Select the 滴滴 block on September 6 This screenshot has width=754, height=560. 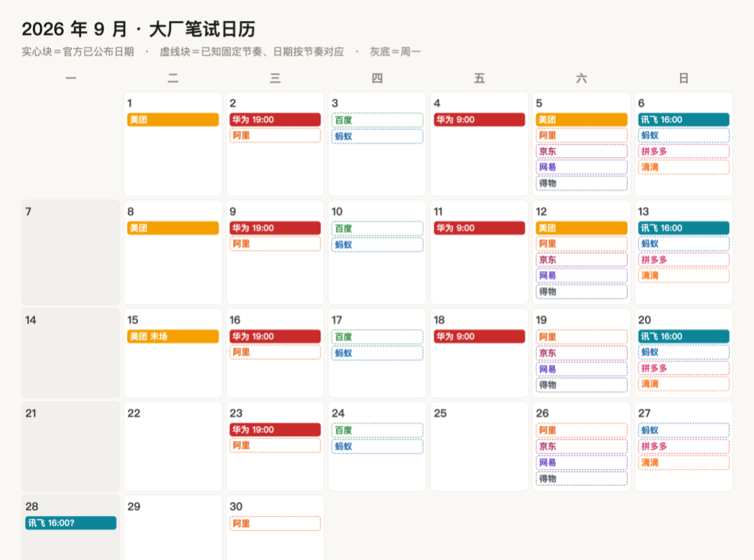(683, 167)
